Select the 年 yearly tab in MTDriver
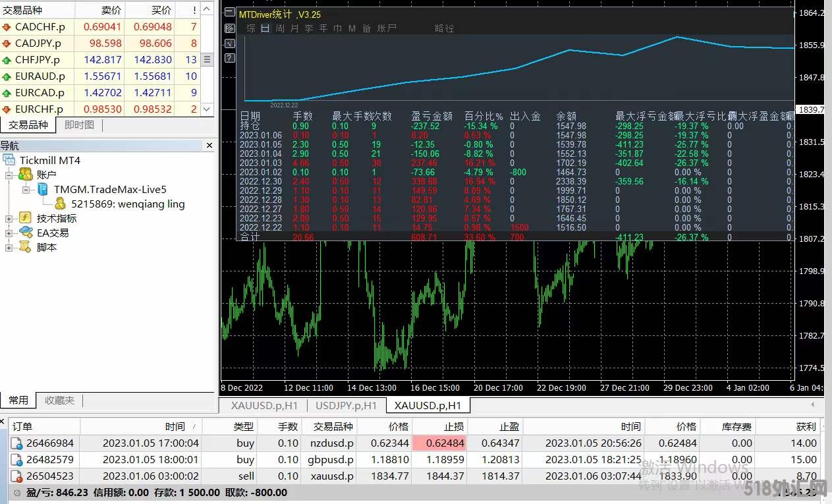This screenshot has height=504, width=832. click(x=323, y=28)
